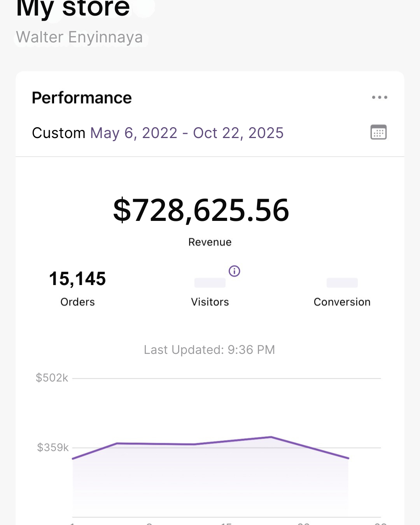Click the Visitors metric label
Image resolution: width=420 pixels, height=525 pixels.
pos(210,301)
